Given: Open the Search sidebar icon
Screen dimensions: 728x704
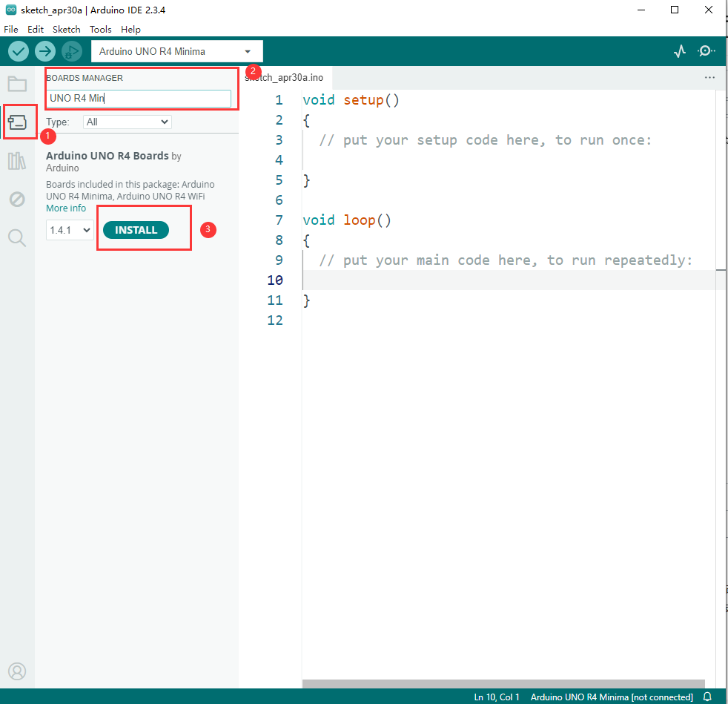Looking at the screenshot, I should [17, 238].
